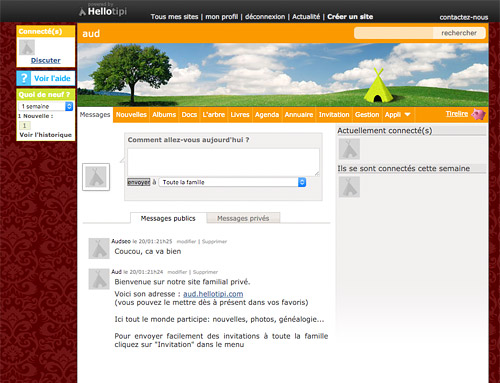Click avatar under Actuellement connecté(s)
Screen dimensions: 500x383
(x=349, y=149)
